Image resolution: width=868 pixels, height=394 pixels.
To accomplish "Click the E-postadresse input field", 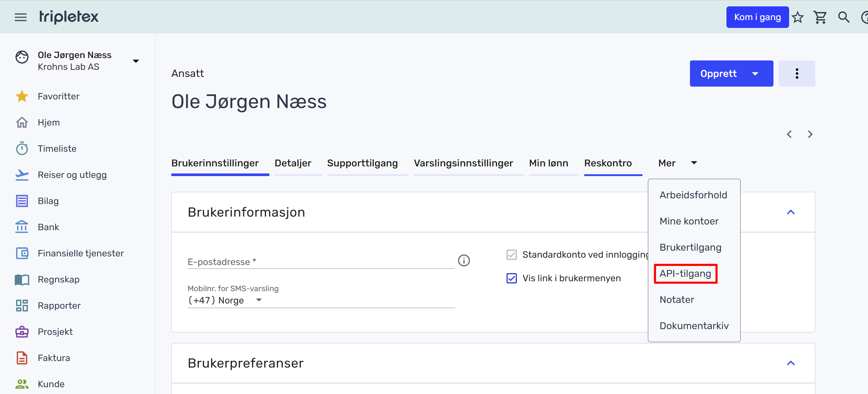I will pos(320,262).
